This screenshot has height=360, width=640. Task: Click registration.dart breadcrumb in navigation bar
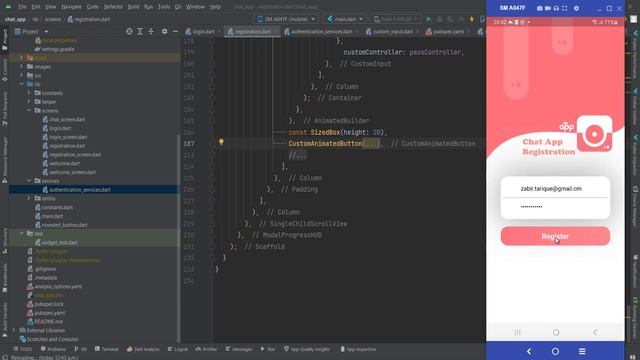pyautogui.click(x=89, y=19)
